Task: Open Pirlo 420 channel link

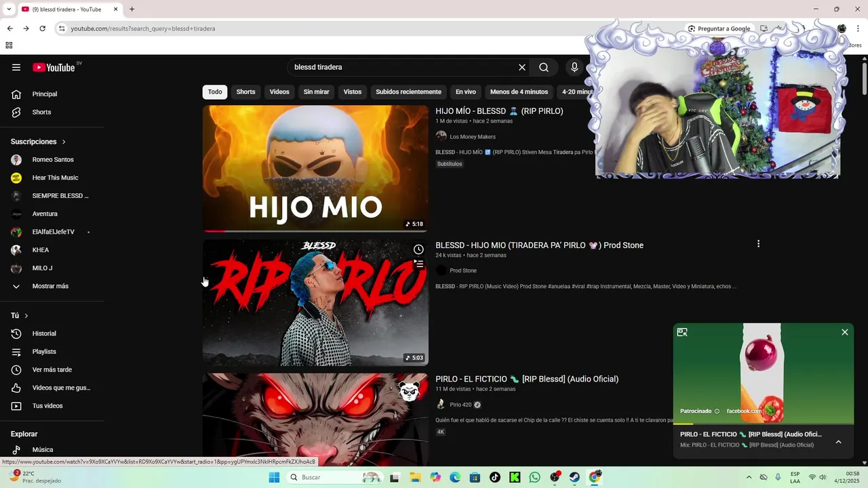Action: 460,405
